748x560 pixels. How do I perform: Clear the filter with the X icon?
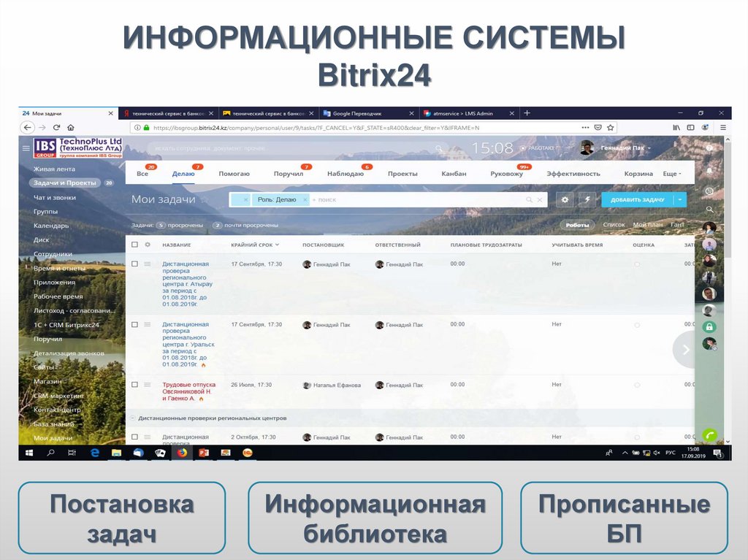pos(540,200)
